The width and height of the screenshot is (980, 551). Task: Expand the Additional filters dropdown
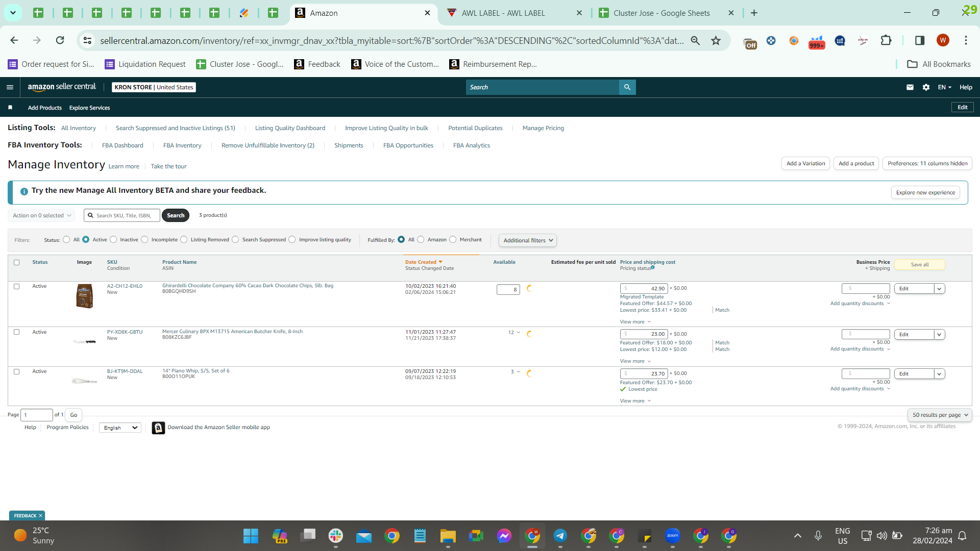528,240
